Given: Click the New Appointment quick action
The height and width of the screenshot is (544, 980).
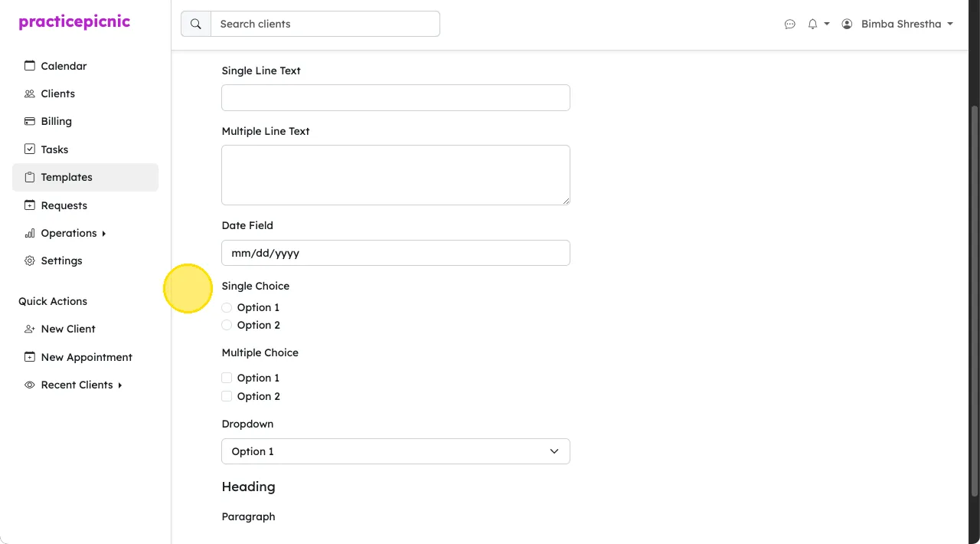Looking at the screenshot, I should point(86,357).
